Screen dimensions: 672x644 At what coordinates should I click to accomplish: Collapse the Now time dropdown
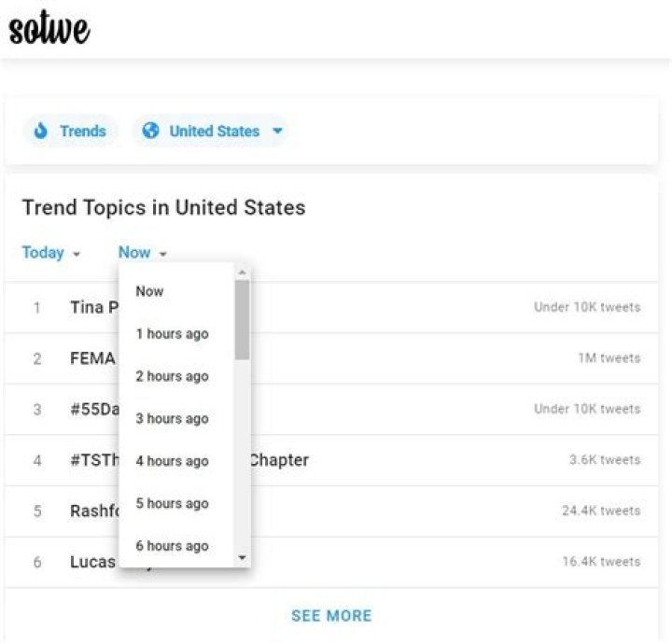(x=143, y=253)
